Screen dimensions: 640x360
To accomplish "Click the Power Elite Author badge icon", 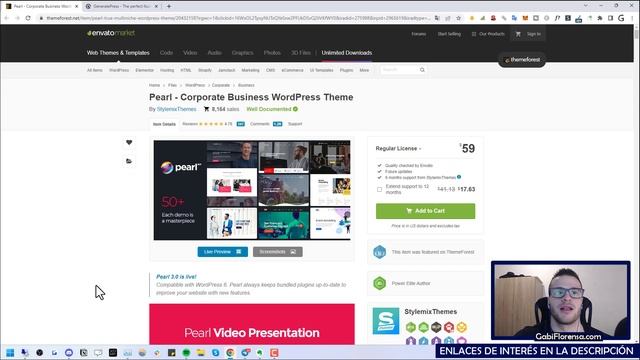I will [380, 283].
